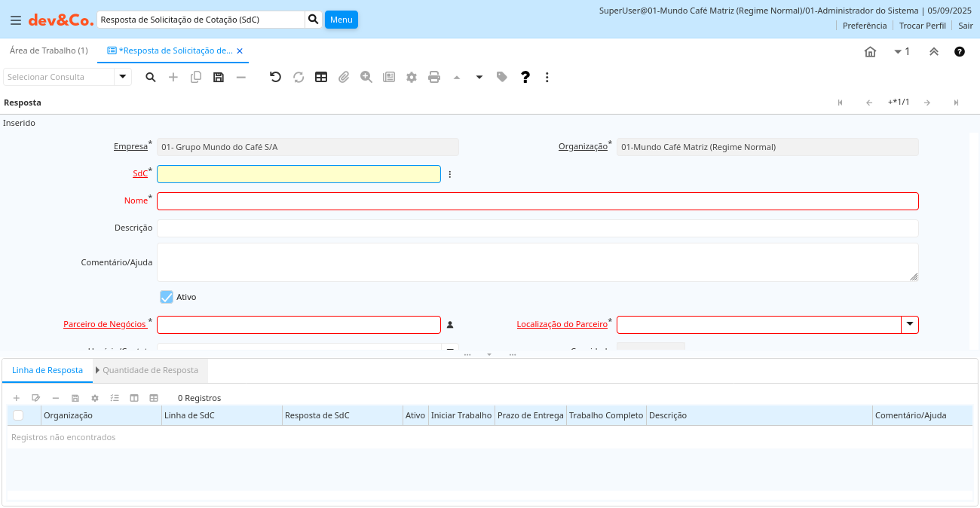Toggle grid view in main toolbar
The height and width of the screenshot is (508, 980).
coord(321,77)
